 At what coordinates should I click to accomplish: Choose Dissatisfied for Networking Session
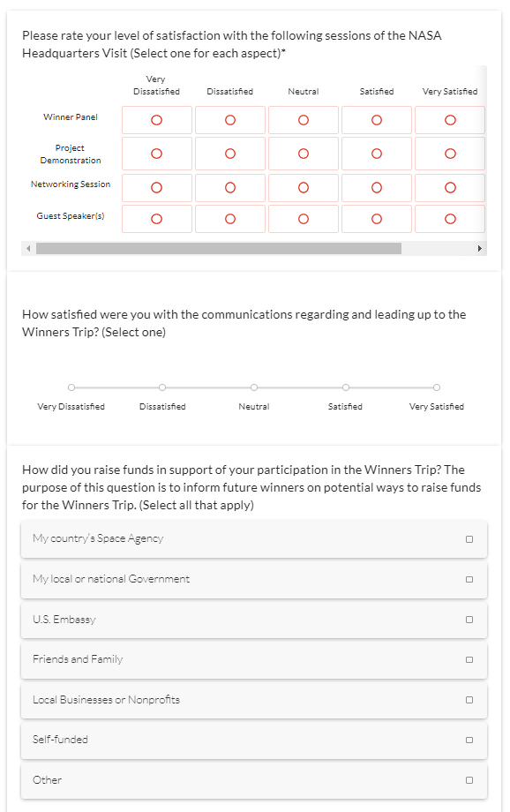pos(230,187)
